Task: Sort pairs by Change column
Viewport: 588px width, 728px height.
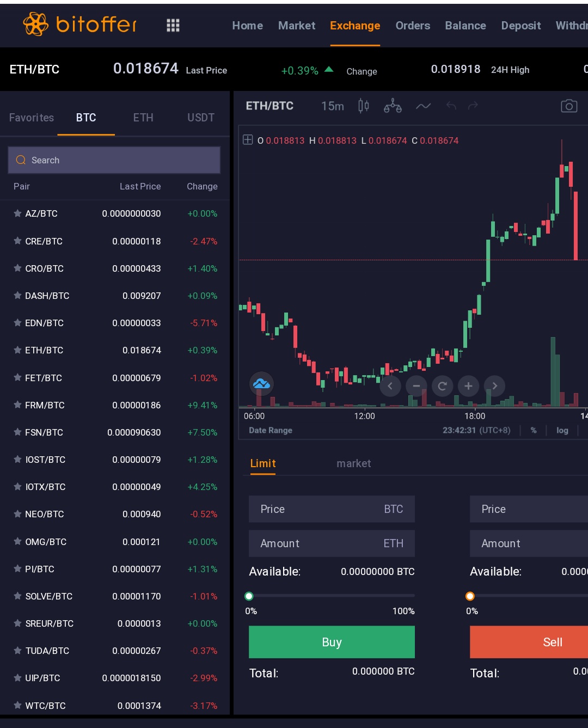Action: tap(202, 186)
